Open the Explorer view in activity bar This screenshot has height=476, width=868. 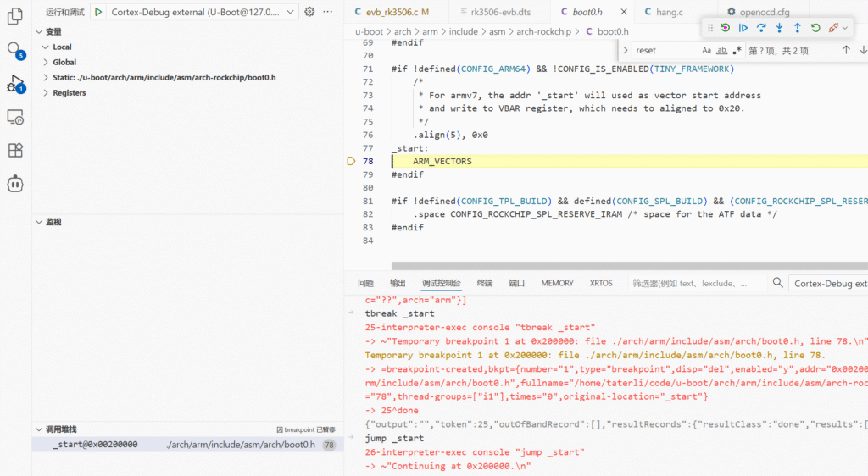(x=14, y=15)
